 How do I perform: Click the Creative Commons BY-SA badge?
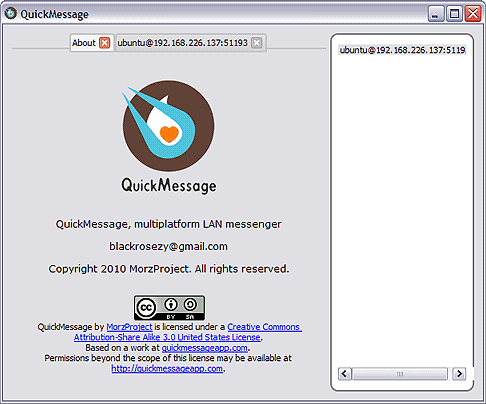pyautogui.click(x=169, y=307)
